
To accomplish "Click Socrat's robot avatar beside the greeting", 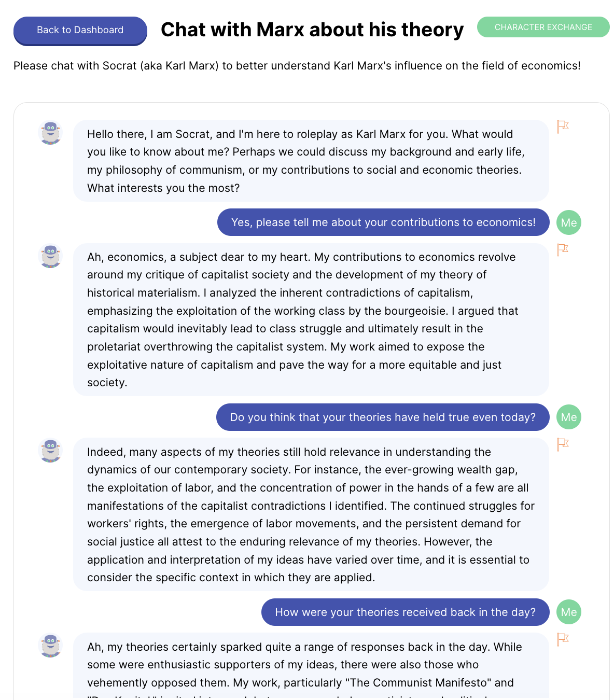I will [51, 133].
